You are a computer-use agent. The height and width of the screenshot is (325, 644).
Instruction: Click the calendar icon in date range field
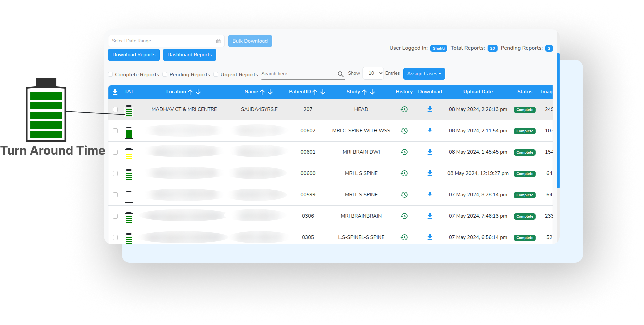218,41
